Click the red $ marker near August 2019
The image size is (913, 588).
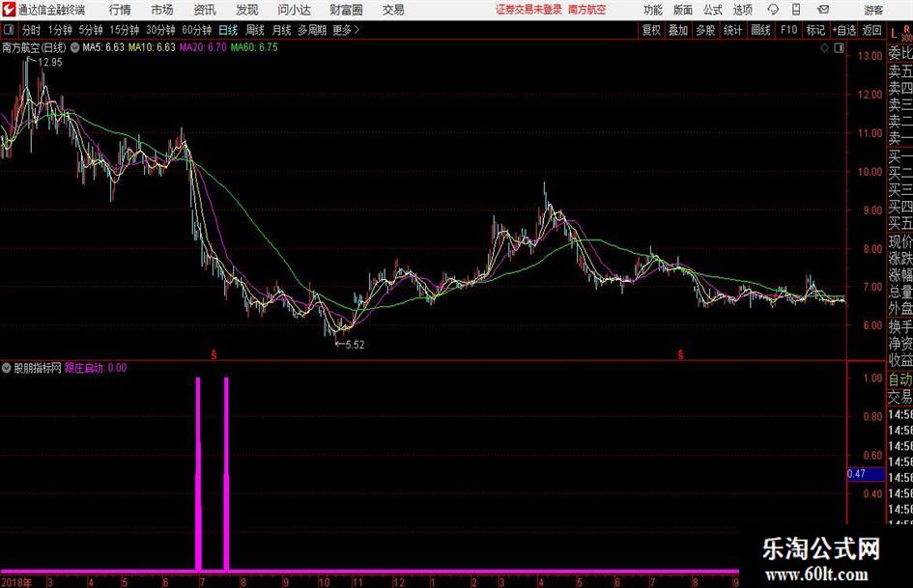coord(680,354)
